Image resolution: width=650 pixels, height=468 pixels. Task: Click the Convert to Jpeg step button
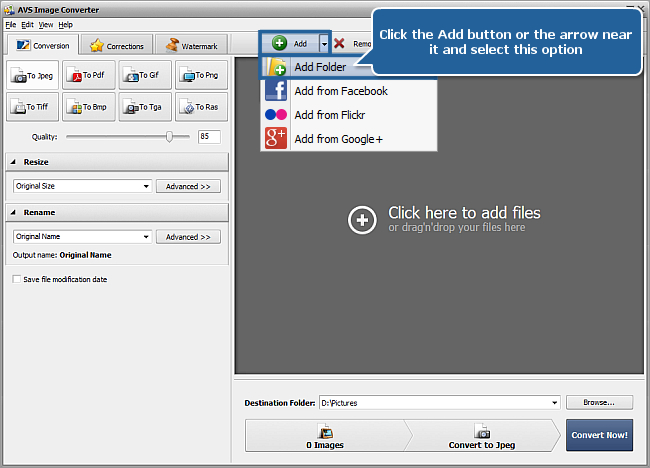click(482, 436)
